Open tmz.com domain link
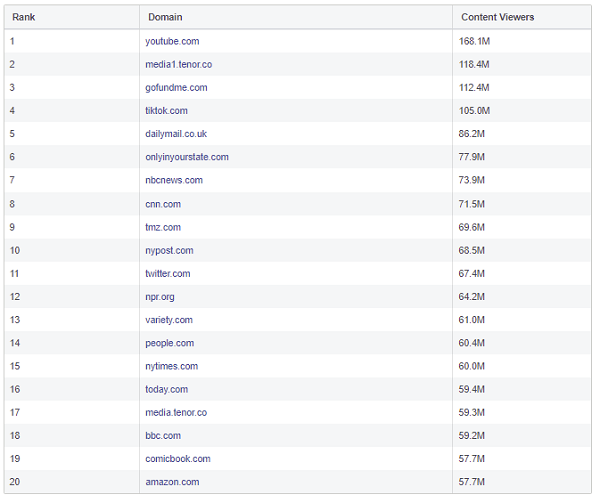This screenshot has height=503, width=600. coord(163,227)
